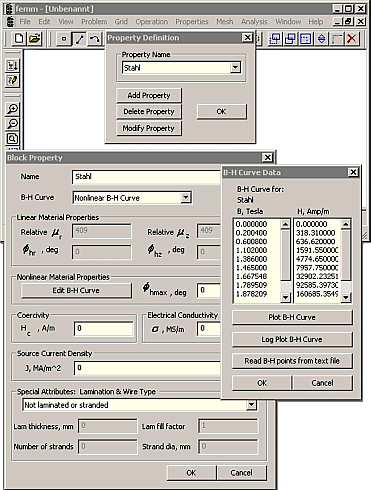Image resolution: width=371 pixels, height=490 pixels.
Task: Click the red X delete selected icon
Action: click(352, 39)
